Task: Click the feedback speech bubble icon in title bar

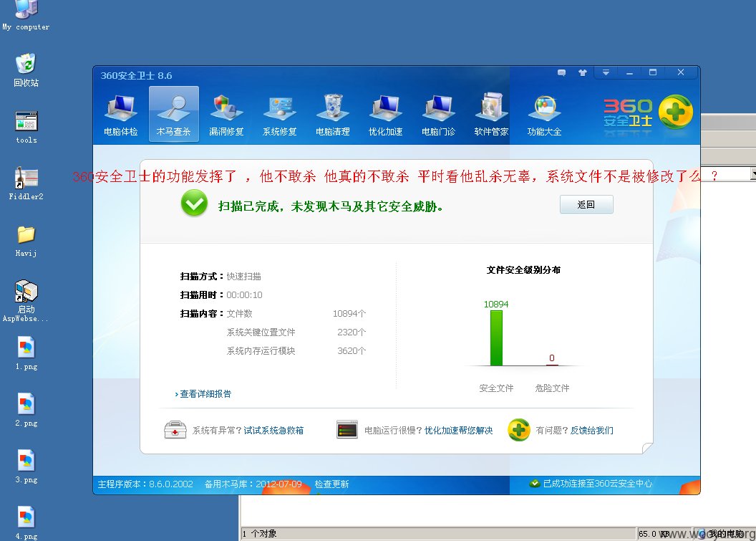Action: click(x=562, y=73)
